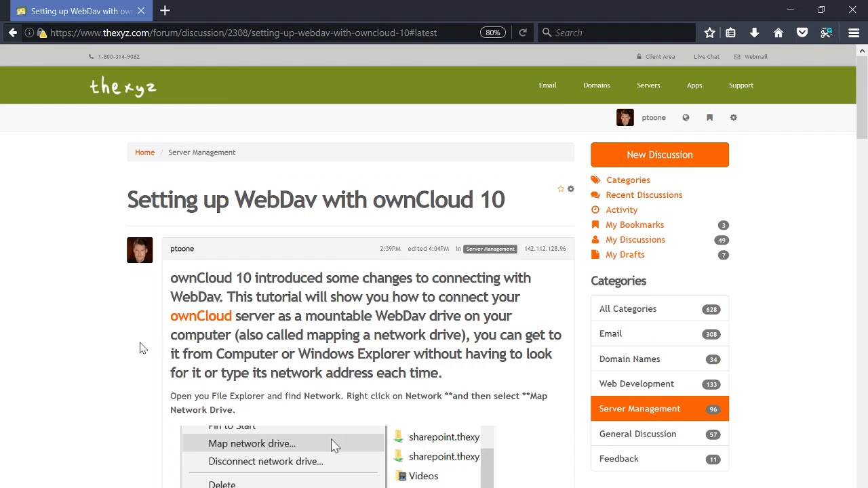Open Email in main navigation
Viewport: 868px width, 488px height.
point(547,85)
